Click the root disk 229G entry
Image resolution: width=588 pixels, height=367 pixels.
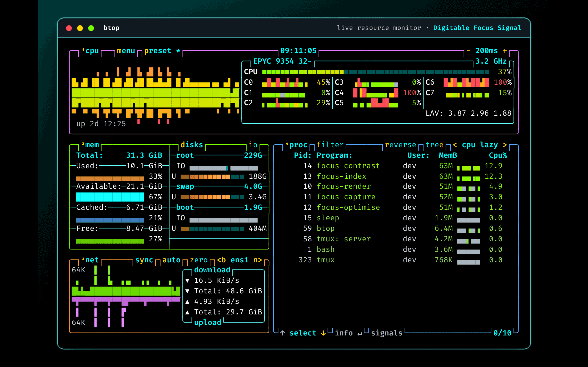[219, 155]
